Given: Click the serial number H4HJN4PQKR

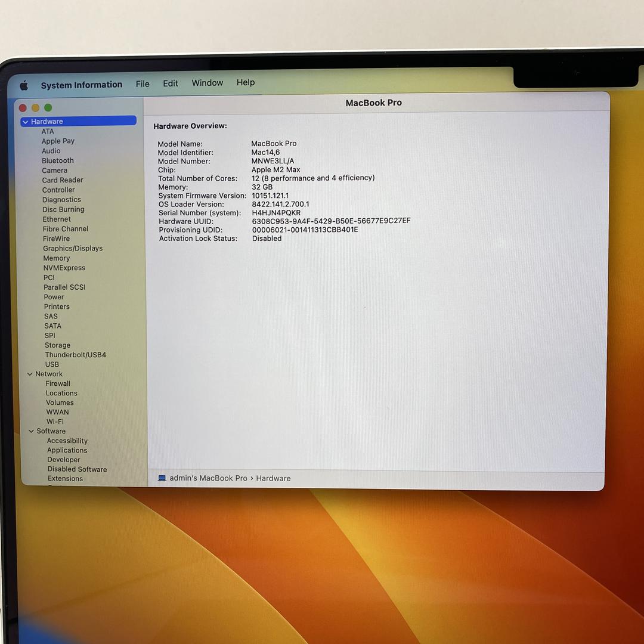Looking at the screenshot, I should 276,213.
